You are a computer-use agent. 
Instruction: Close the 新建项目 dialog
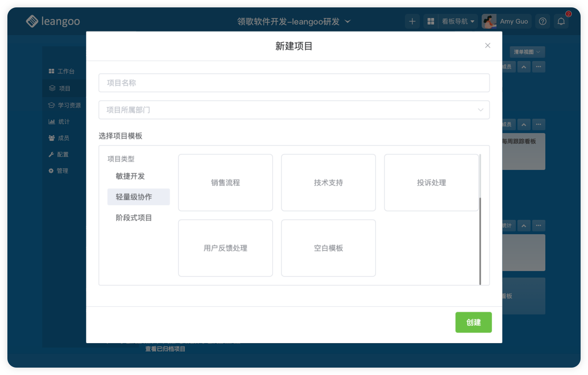(x=487, y=45)
